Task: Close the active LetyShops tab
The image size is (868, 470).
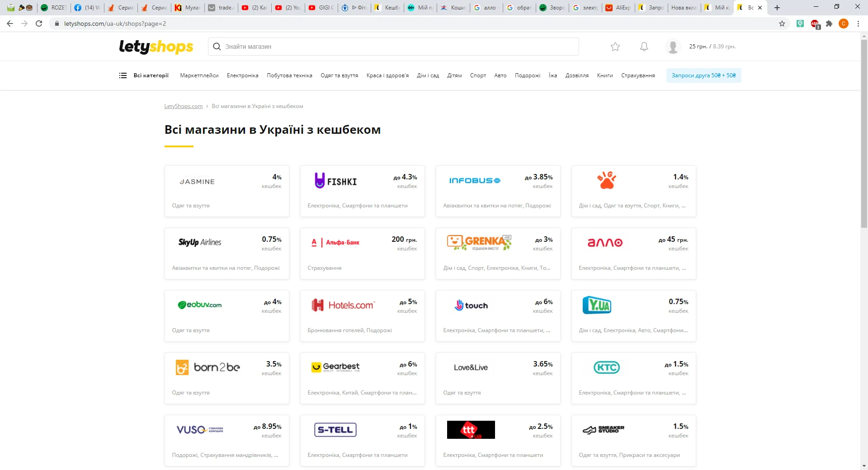Action: [760, 8]
